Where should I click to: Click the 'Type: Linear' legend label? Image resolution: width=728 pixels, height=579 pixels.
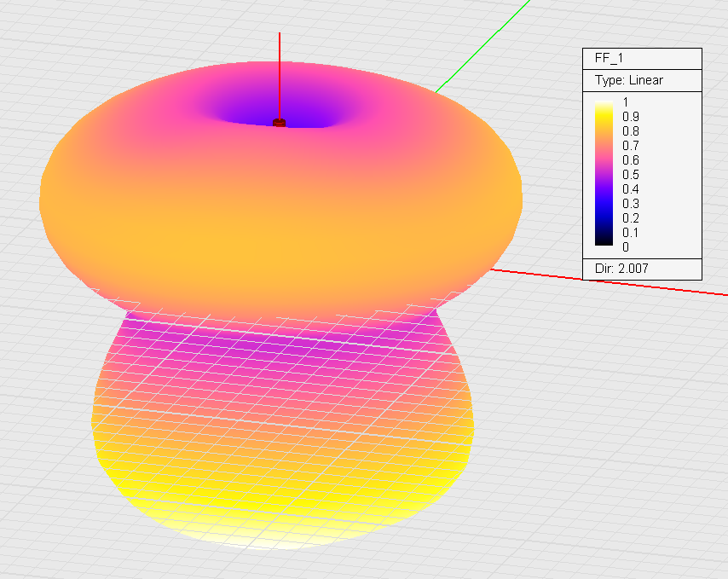629,80
